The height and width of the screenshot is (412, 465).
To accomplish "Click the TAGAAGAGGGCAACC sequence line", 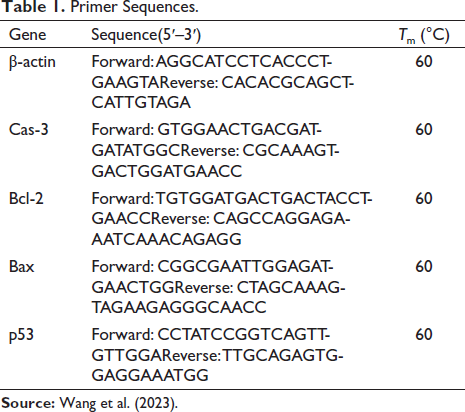I will pyautogui.click(x=179, y=307).
